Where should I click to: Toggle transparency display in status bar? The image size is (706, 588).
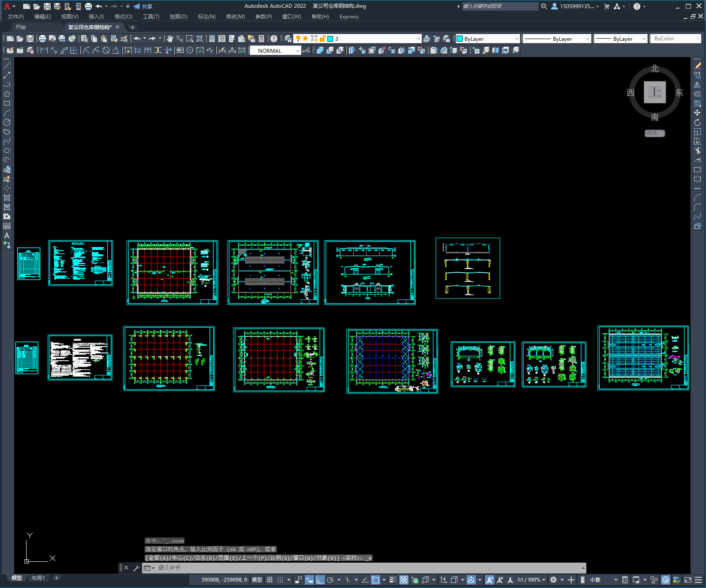[404, 580]
